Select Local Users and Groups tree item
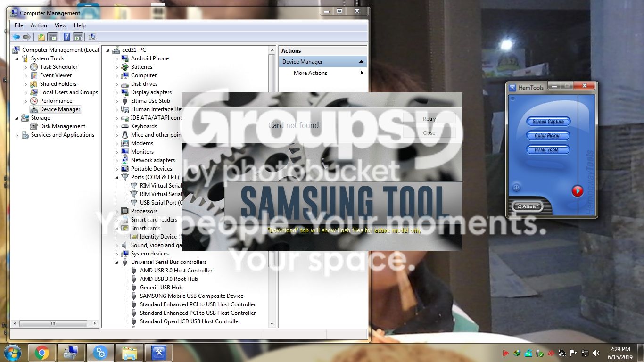This screenshot has height=362, width=644. pos(69,92)
